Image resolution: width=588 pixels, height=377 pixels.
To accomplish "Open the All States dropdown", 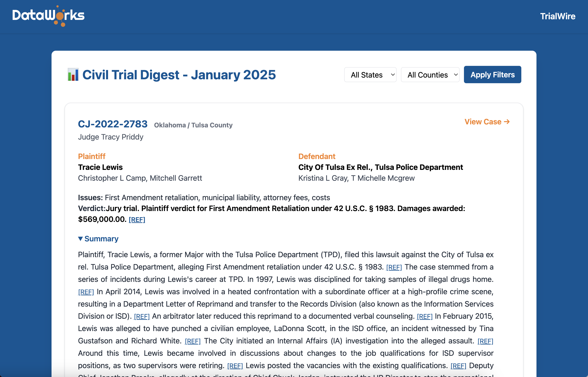I will [370, 75].
